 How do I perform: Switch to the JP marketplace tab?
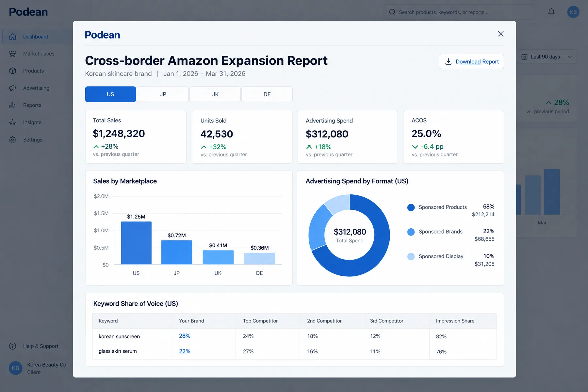coord(163,94)
